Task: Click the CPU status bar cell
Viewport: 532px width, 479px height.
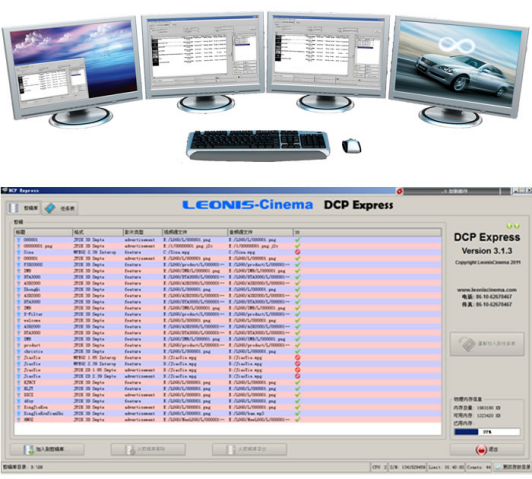Action: click(379, 467)
